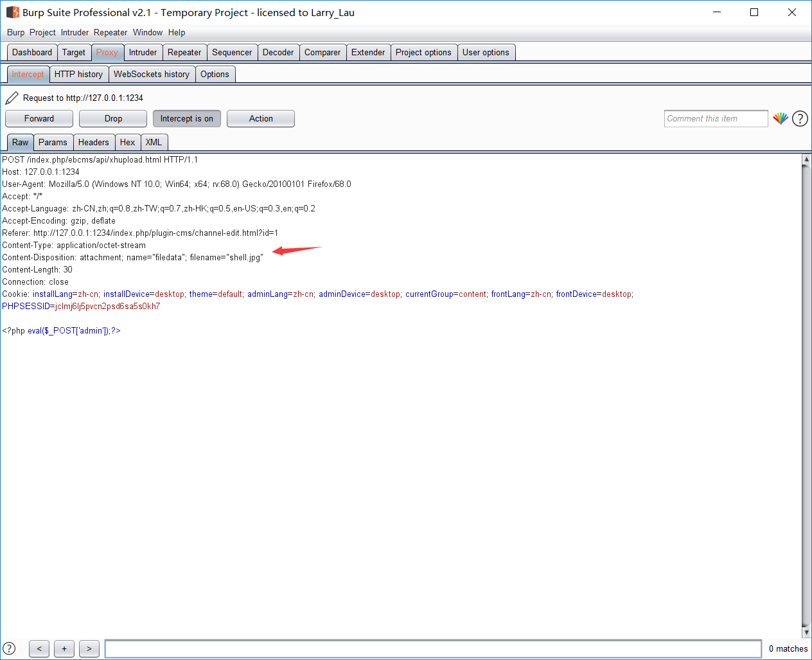The width and height of the screenshot is (812, 660).
Task: Open the Decoder tab
Action: 278,52
